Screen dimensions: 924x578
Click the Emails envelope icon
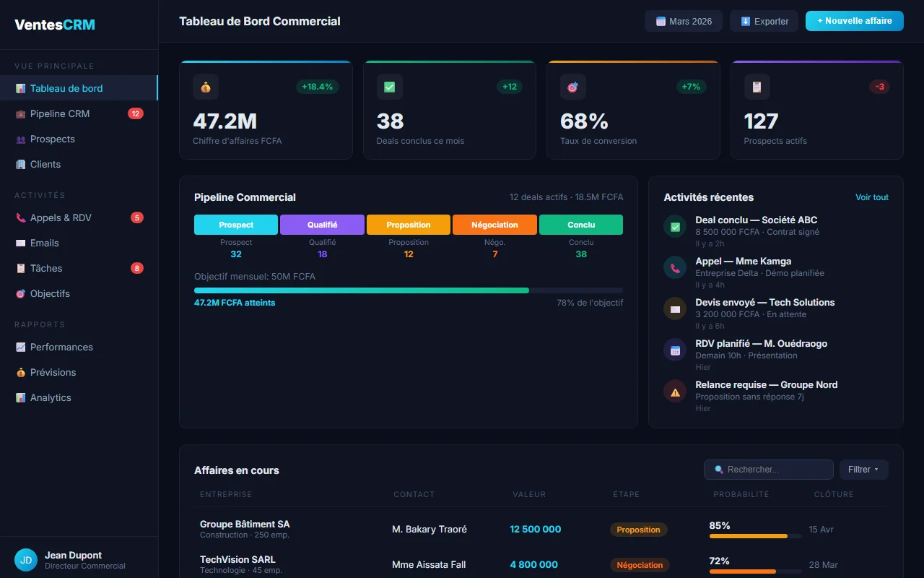21,243
